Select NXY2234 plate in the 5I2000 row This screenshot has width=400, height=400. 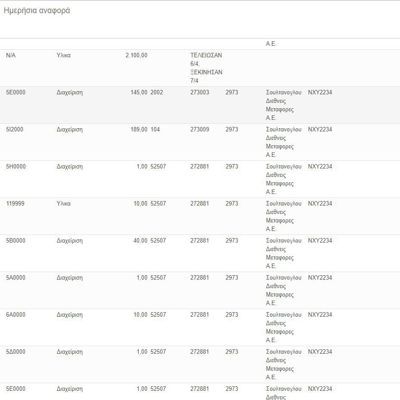320,129
